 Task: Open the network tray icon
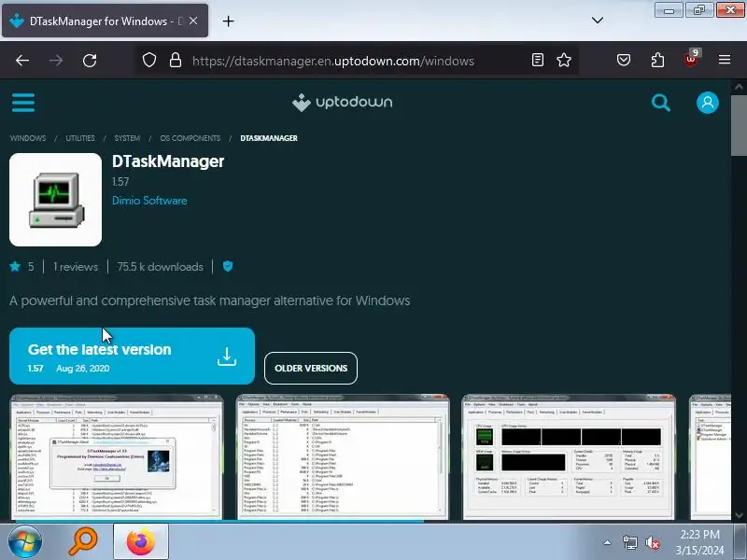tap(630, 542)
